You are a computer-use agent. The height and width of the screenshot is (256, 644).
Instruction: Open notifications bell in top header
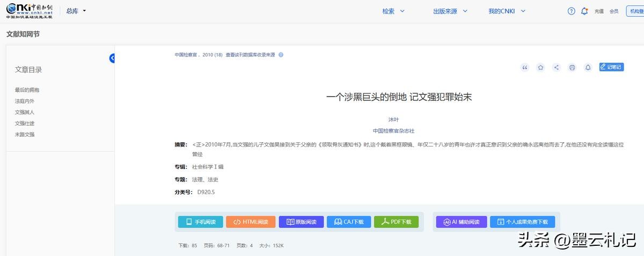point(584,11)
